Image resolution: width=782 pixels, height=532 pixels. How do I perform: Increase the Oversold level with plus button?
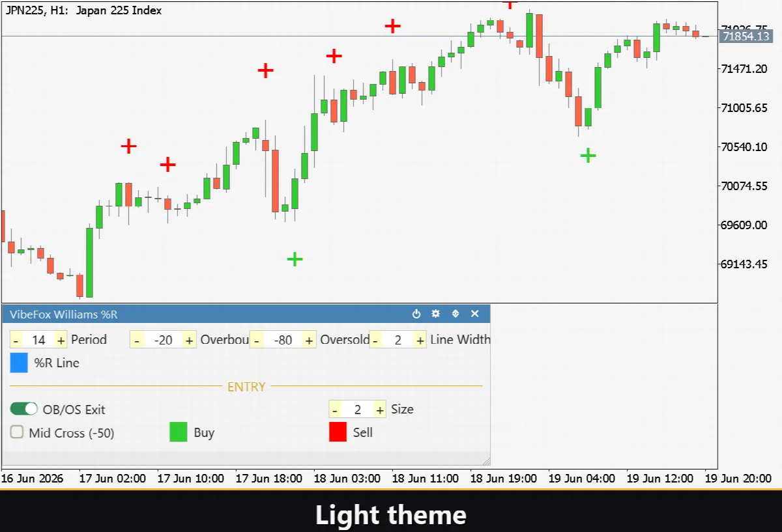[x=309, y=339]
